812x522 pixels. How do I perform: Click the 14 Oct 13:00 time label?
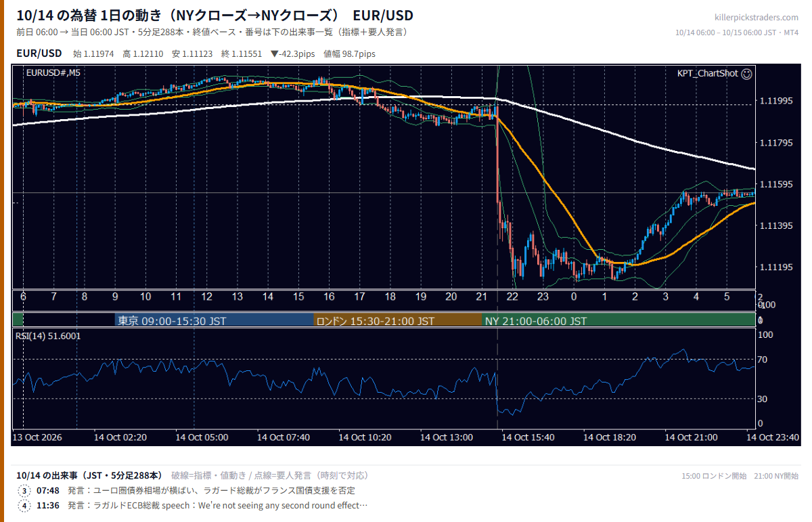tap(447, 437)
